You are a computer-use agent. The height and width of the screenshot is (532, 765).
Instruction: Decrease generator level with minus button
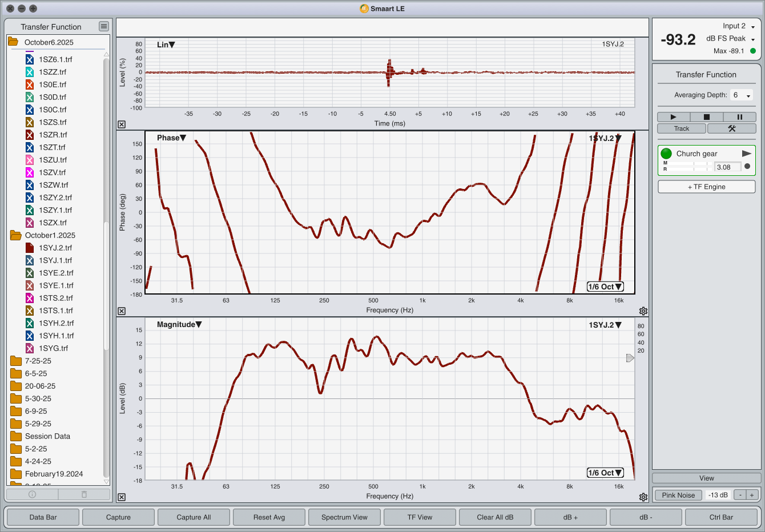pyautogui.click(x=740, y=495)
